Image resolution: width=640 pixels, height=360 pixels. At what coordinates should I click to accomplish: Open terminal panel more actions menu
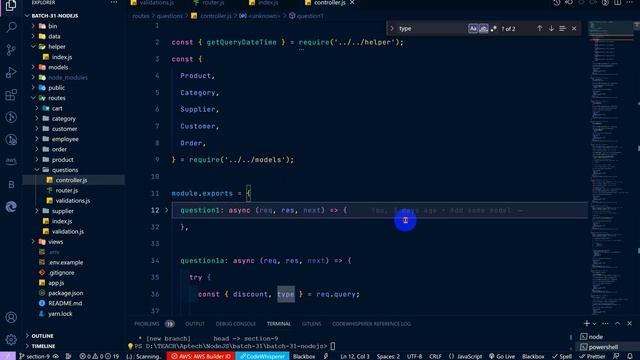605,323
